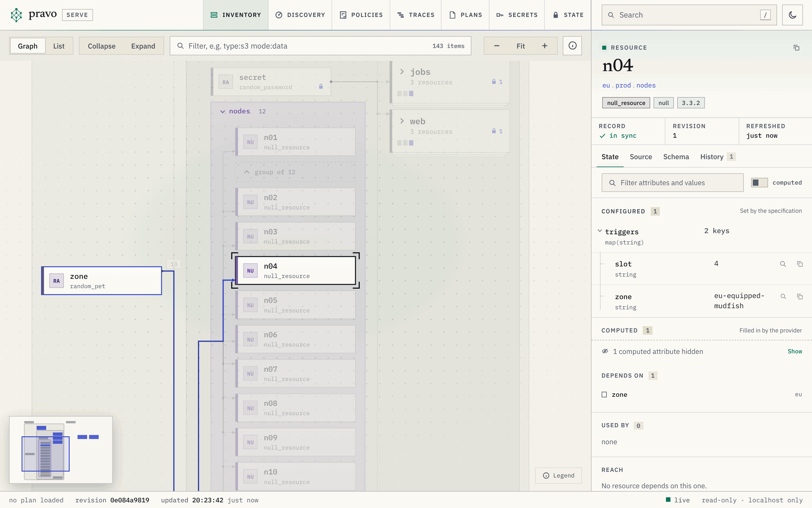Click the RA icon on zone node
This screenshot has height=508, width=812.
[56, 281]
